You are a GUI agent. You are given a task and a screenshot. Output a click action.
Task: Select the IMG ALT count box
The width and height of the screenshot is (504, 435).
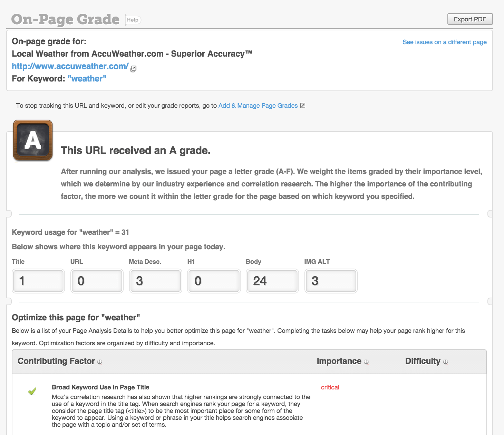tap(331, 281)
